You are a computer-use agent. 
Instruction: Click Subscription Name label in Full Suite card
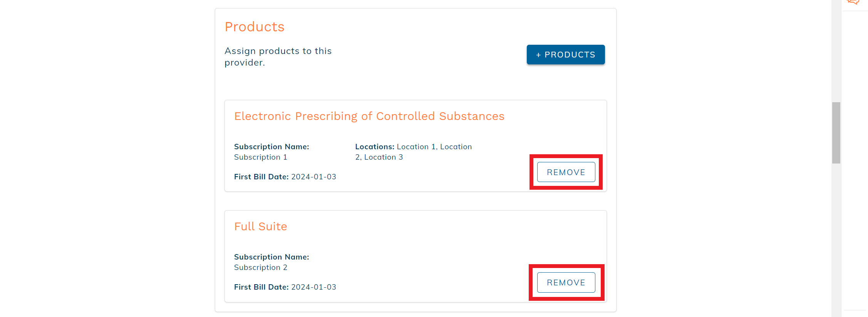(x=271, y=257)
